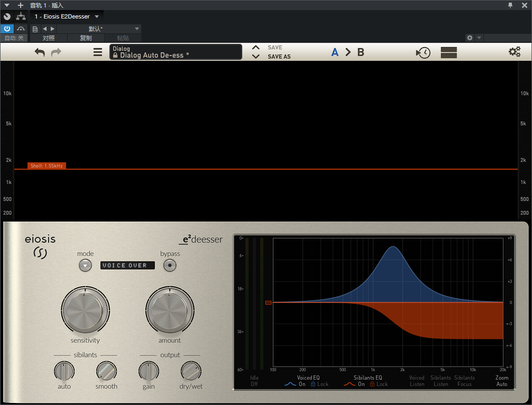Viewport: 532px width, 405px height.
Task: Select previous preset with up chevron
Action: 256,48
